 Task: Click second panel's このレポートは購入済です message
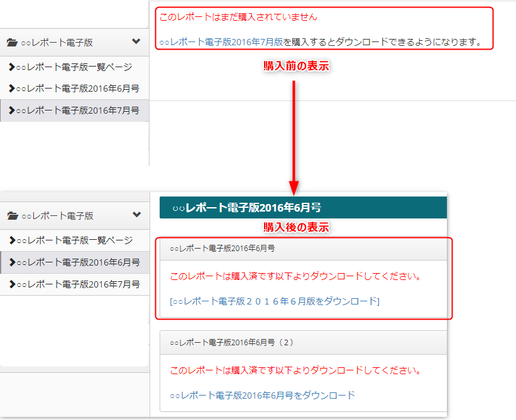coord(295,370)
